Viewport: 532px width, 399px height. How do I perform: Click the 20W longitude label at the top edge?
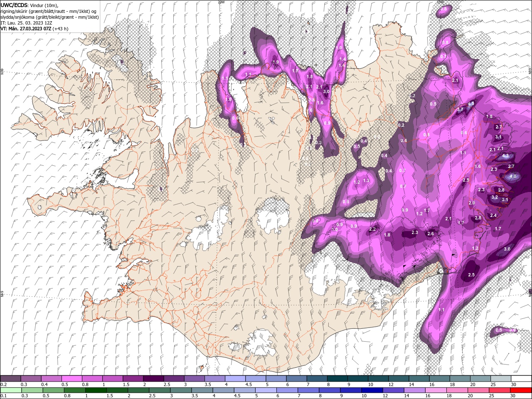[x=221, y=2]
